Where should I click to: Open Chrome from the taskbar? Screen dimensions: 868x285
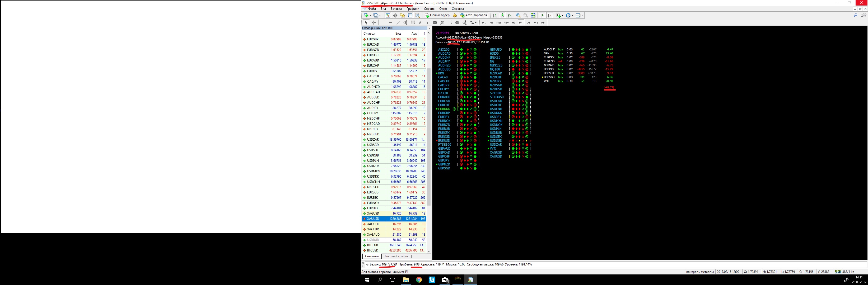click(419, 280)
